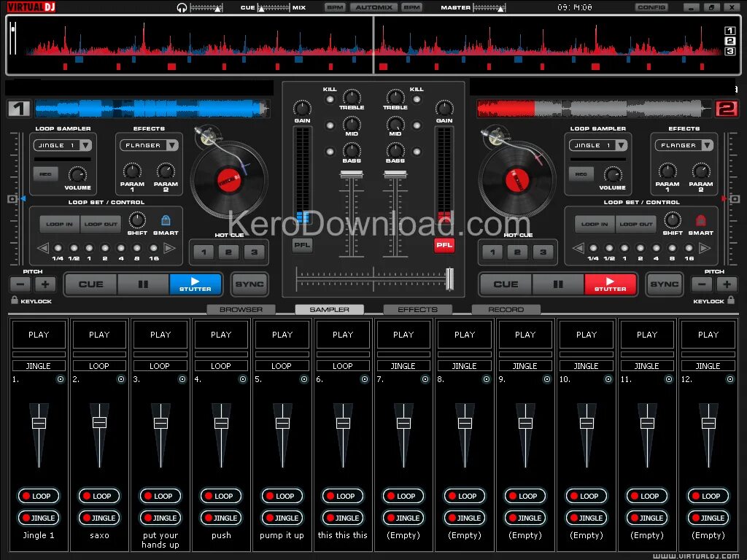Click deck 1 play stutter button

coord(196,284)
